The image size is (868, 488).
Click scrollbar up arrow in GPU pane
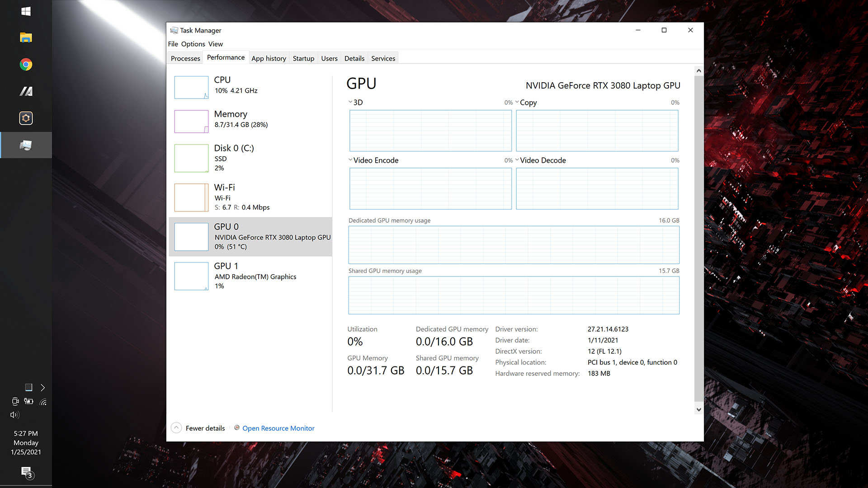698,70
